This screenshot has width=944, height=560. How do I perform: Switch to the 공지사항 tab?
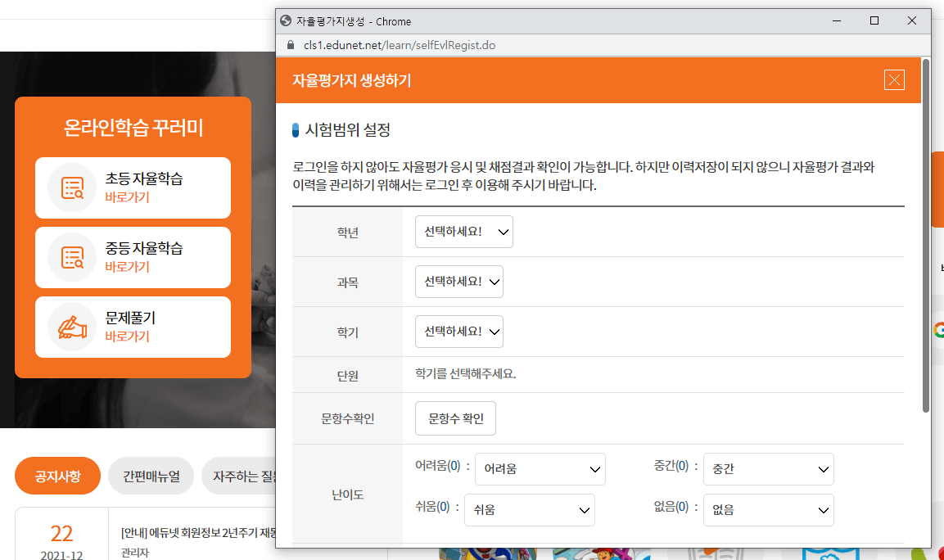coord(57,475)
